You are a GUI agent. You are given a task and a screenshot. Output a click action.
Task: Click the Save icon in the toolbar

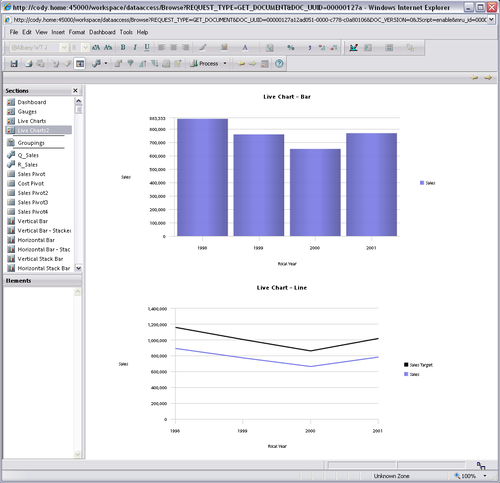[x=14, y=63]
